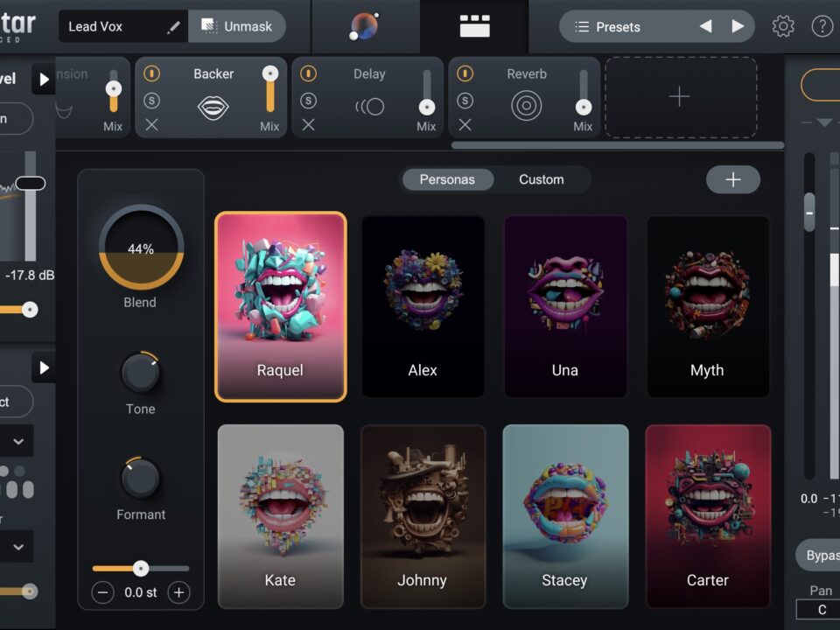The image size is (840, 630).
Task: Open the settings gear icon
Action: [783, 27]
